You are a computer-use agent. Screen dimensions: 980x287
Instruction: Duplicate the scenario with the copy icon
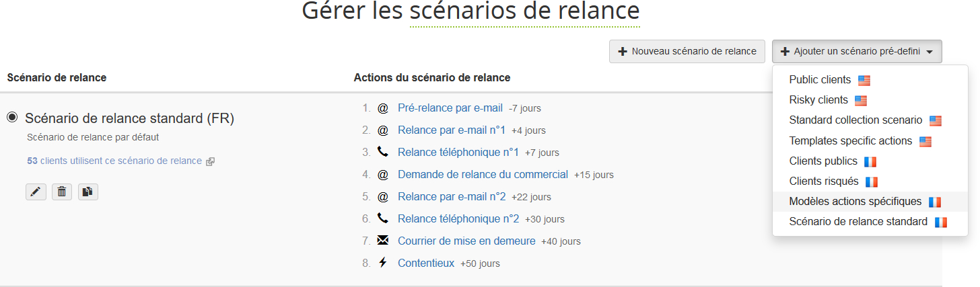(x=87, y=192)
